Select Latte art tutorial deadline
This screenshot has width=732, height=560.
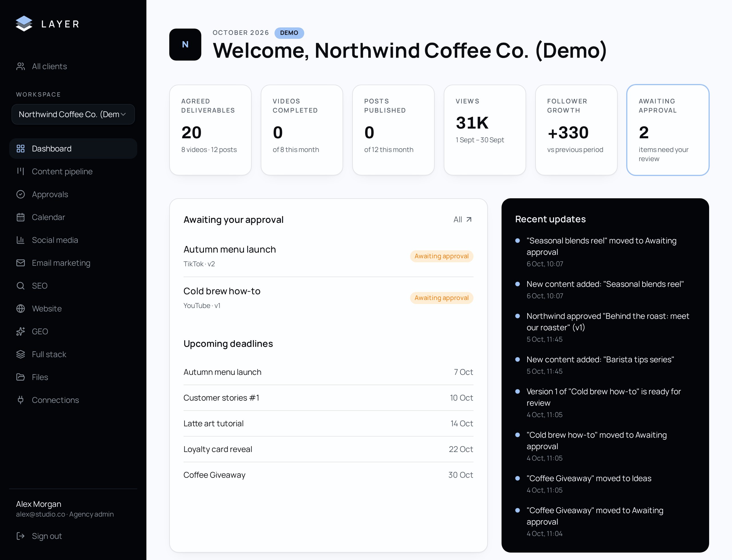click(x=328, y=423)
